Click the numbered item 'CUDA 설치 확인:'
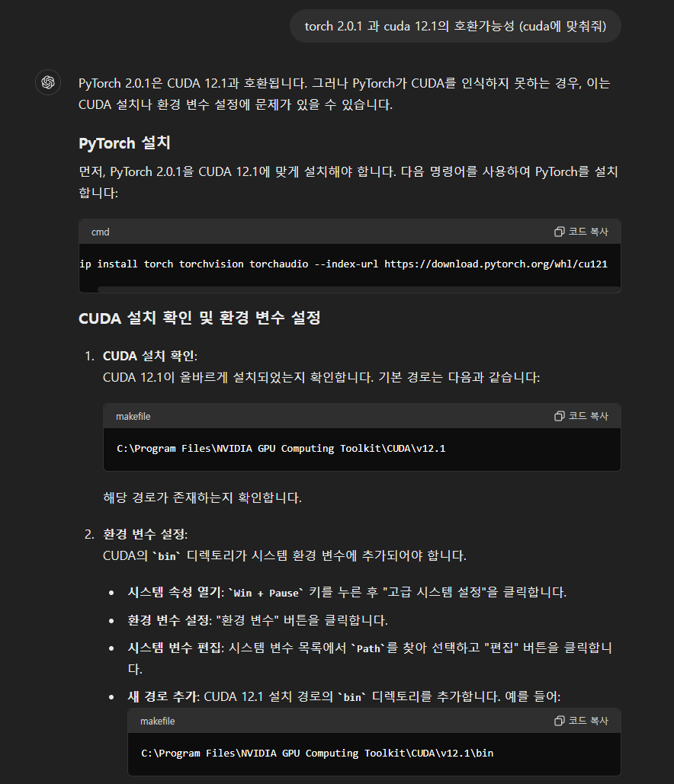Viewport: 674px width, 784px height. point(150,356)
